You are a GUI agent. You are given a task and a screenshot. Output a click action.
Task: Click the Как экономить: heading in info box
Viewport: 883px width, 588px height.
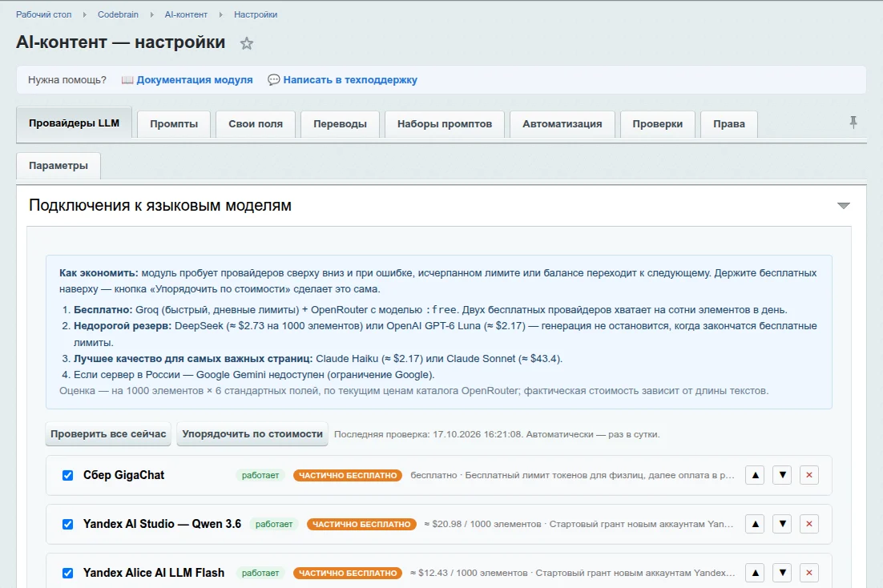coord(99,273)
